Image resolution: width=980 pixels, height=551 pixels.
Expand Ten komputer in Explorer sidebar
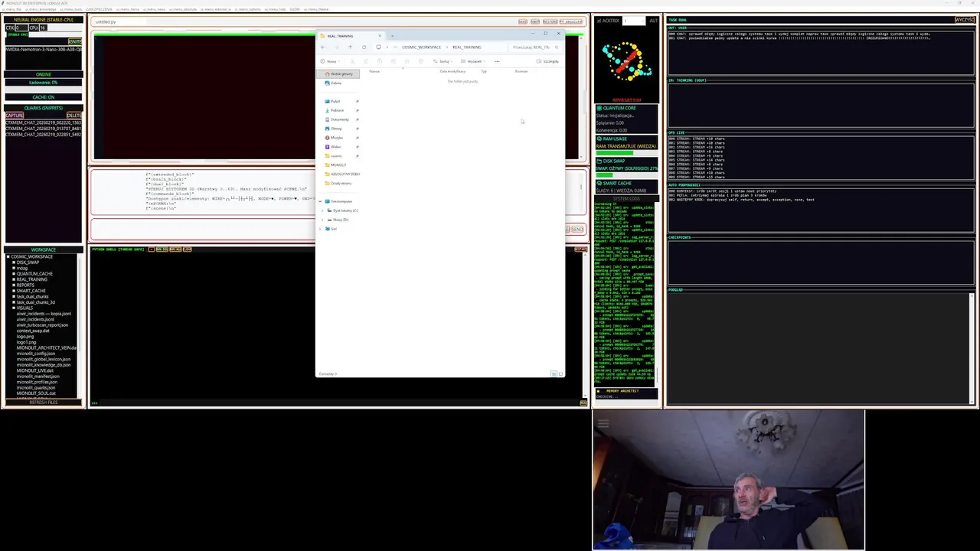pos(320,201)
